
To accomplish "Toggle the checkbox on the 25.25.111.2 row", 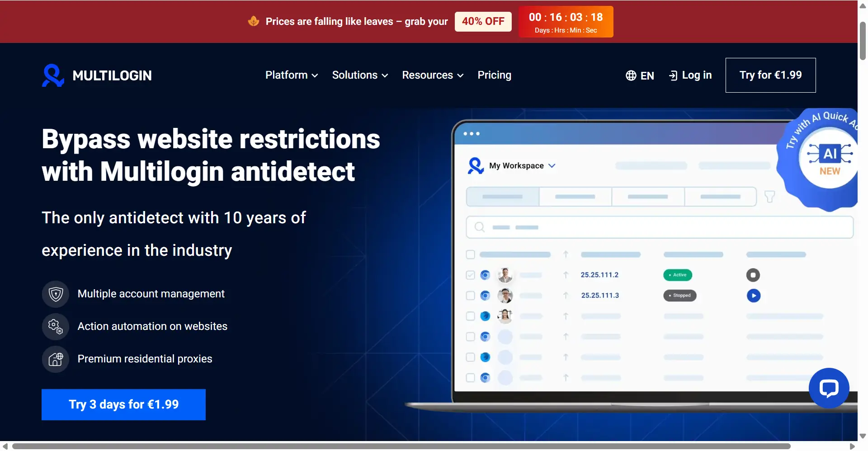I will click(x=471, y=275).
